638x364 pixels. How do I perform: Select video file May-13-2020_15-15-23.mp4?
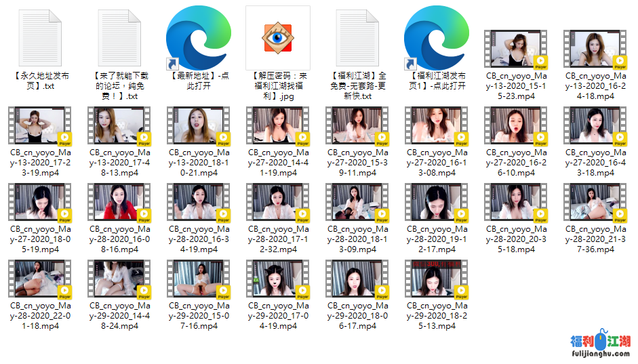516,49
